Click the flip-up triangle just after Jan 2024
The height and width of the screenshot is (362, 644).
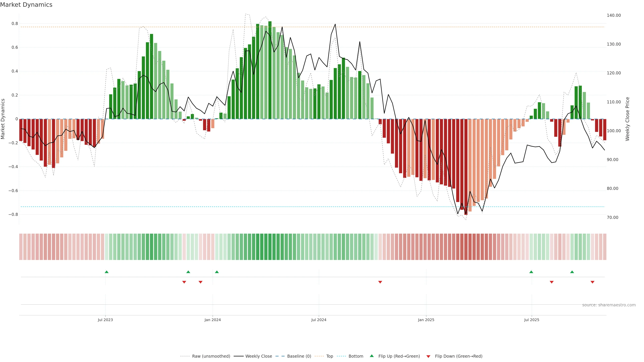[217, 272]
